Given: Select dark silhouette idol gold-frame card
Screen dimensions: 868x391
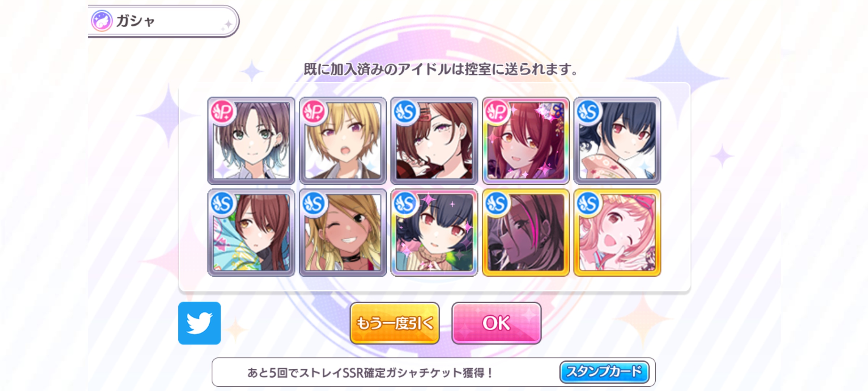Looking at the screenshot, I should 526,232.
